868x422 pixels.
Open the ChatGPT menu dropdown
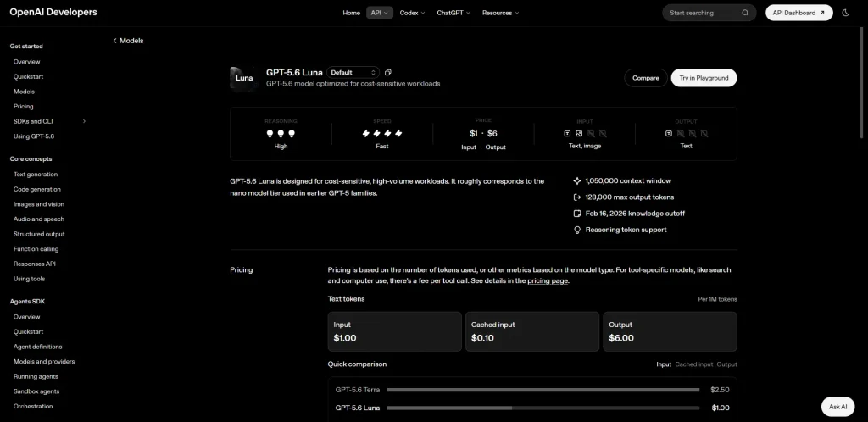[453, 13]
